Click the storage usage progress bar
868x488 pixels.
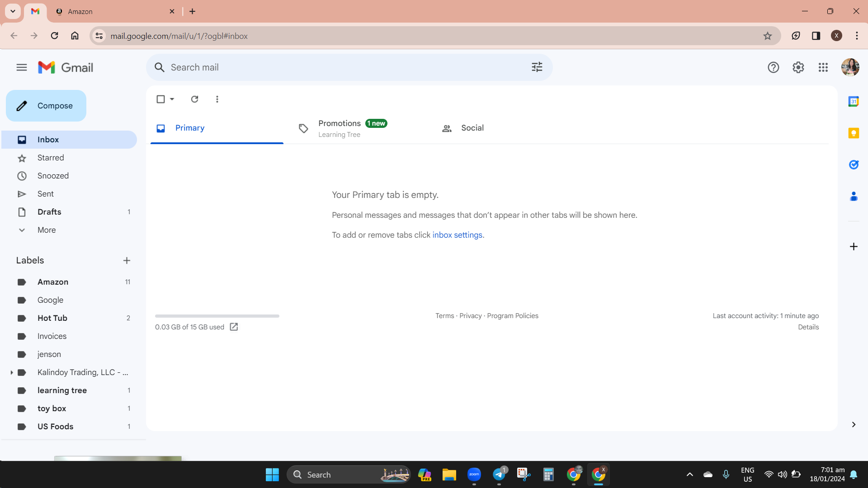pos(217,316)
